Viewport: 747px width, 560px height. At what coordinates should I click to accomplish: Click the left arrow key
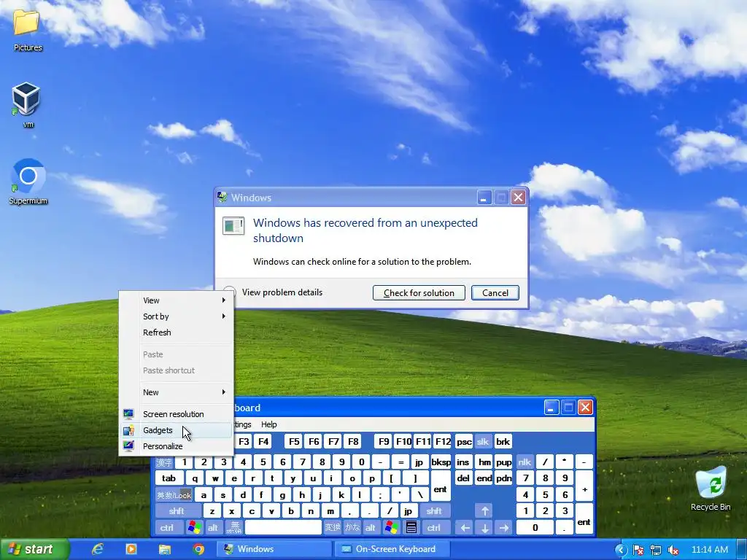click(465, 528)
